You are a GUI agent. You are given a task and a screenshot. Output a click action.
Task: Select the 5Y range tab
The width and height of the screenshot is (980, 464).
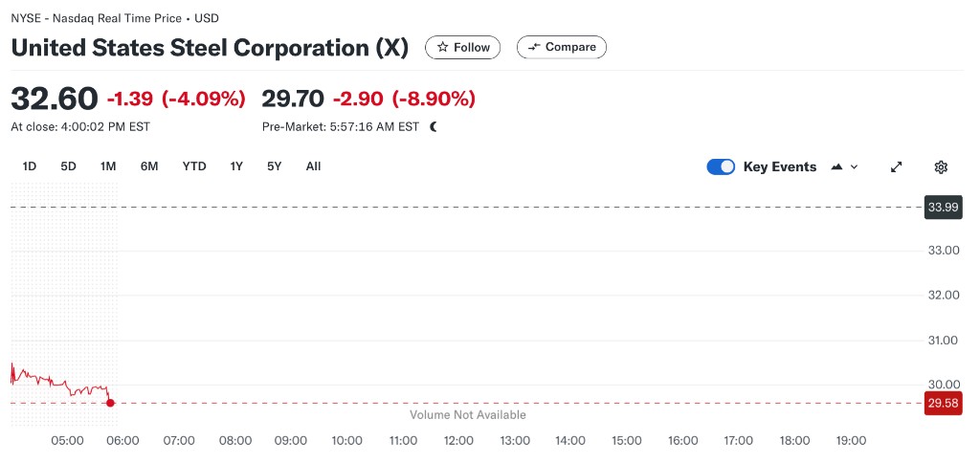[x=275, y=166]
